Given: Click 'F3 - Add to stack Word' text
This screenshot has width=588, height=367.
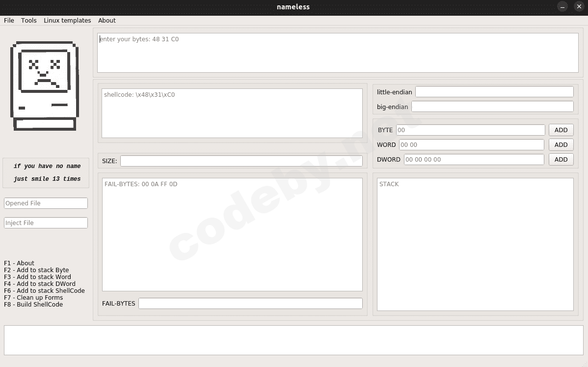Looking at the screenshot, I should [x=37, y=277].
